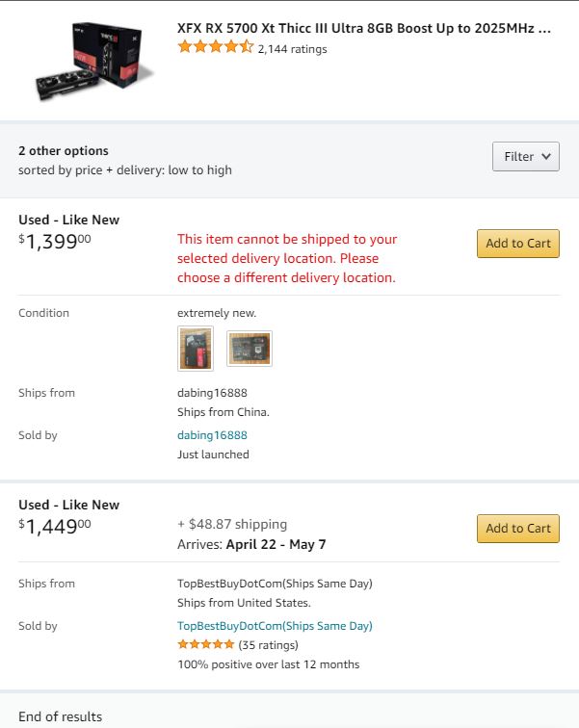
Task: Open the dabing16888 Sold by seller link
Action: pyautogui.click(x=212, y=435)
